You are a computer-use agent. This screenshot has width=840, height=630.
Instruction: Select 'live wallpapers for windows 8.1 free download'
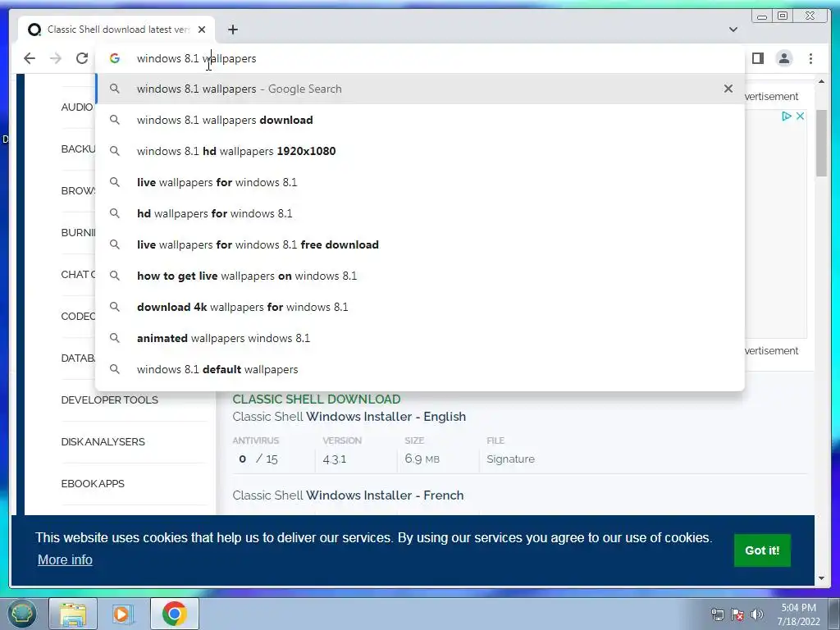click(420, 244)
